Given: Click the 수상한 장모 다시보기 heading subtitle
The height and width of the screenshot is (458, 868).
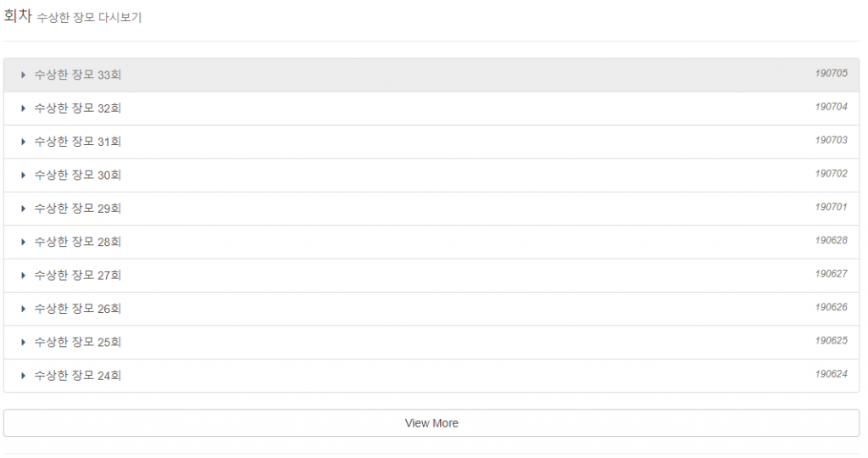Looking at the screenshot, I should 90,18.
